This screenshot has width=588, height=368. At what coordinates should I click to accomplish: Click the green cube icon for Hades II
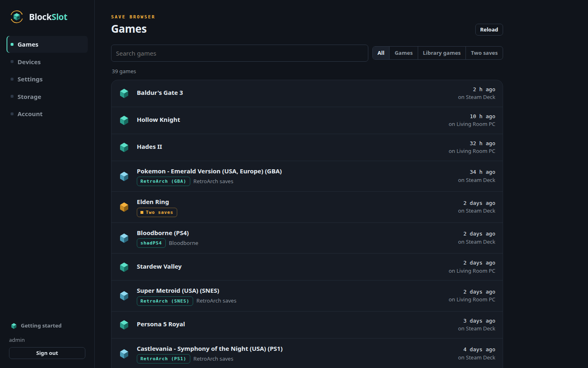pos(124,147)
